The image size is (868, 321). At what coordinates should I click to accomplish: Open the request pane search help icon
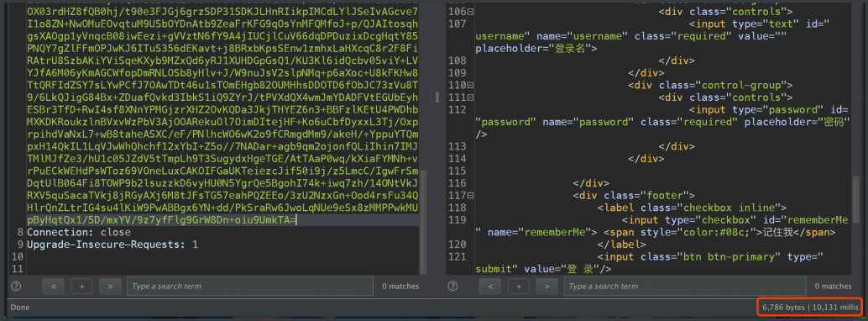16,286
